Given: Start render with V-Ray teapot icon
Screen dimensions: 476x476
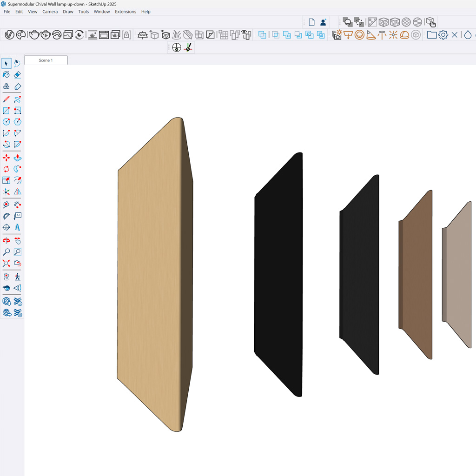Looking at the screenshot, I should pos(34,35).
